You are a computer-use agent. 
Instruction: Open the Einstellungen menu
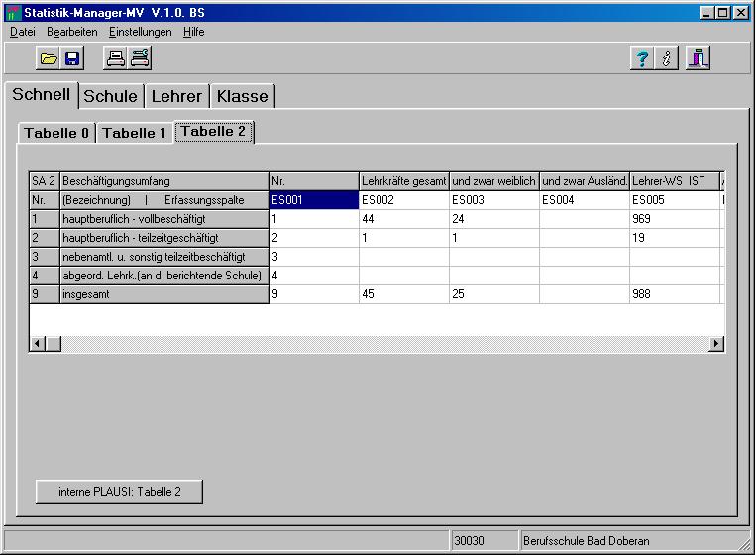(x=140, y=32)
